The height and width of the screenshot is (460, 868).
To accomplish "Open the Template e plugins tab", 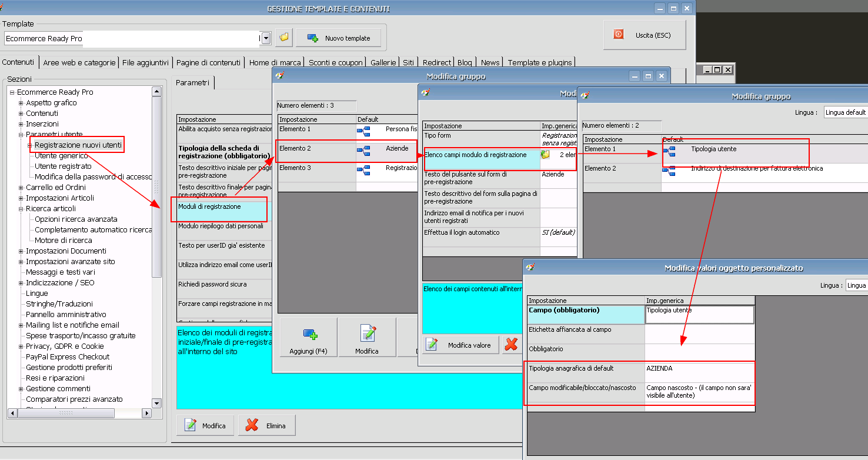I will 539,62.
